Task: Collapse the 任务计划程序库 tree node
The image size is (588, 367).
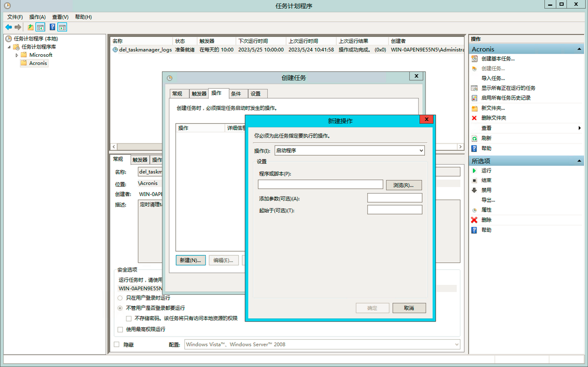Action: coord(9,47)
